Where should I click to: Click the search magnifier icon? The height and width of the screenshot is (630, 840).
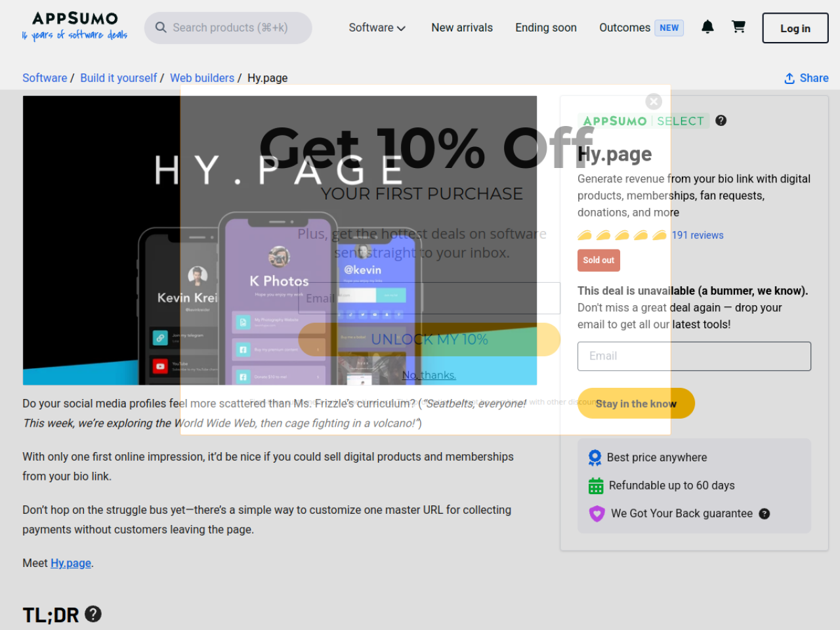click(x=161, y=28)
